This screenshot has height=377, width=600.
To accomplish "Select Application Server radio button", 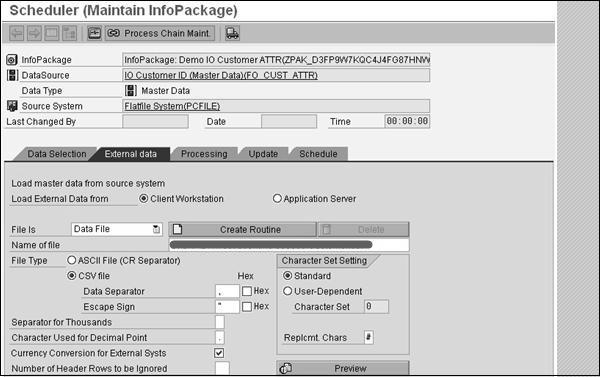I will coord(277,199).
